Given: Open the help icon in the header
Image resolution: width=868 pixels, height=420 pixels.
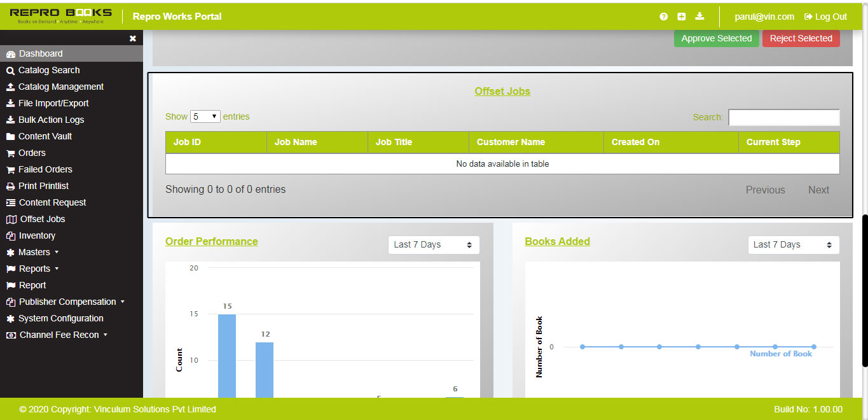Looking at the screenshot, I should [x=663, y=17].
